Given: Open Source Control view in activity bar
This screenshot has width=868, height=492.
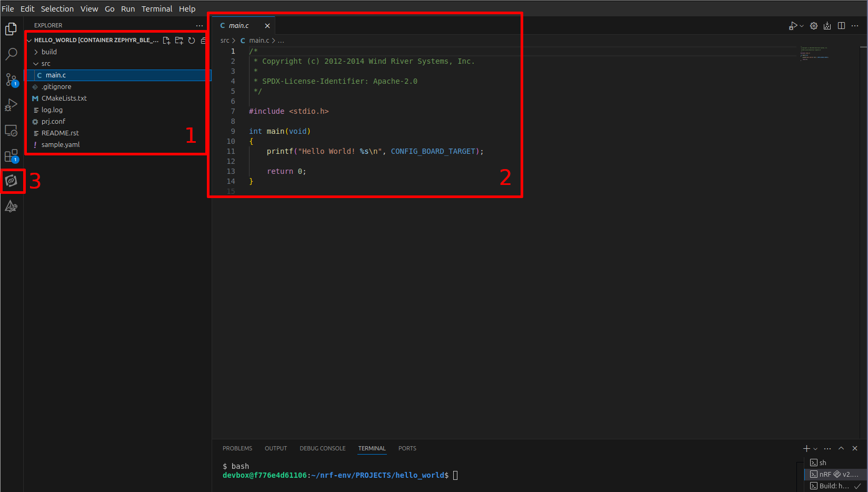Looking at the screenshot, I should (x=11, y=80).
